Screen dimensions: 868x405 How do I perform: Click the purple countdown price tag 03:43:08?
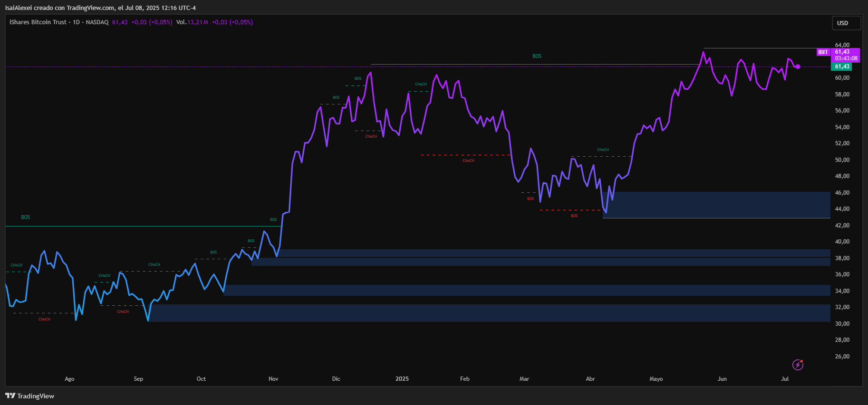coord(846,58)
